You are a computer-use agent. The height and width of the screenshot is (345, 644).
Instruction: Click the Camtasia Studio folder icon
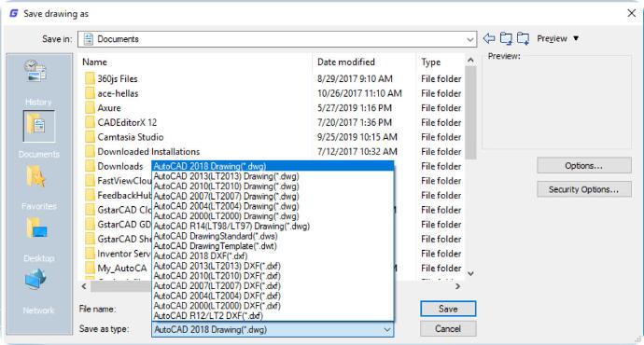tap(90, 137)
